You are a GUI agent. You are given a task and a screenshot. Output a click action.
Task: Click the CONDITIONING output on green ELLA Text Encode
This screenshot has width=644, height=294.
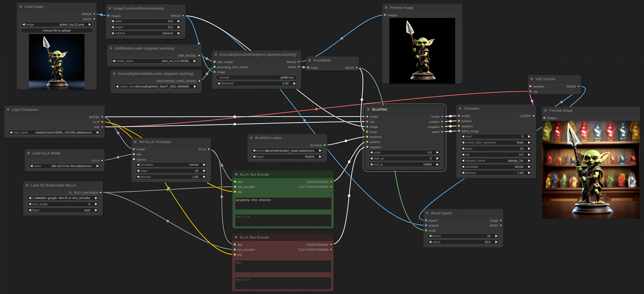coord(331,182)
